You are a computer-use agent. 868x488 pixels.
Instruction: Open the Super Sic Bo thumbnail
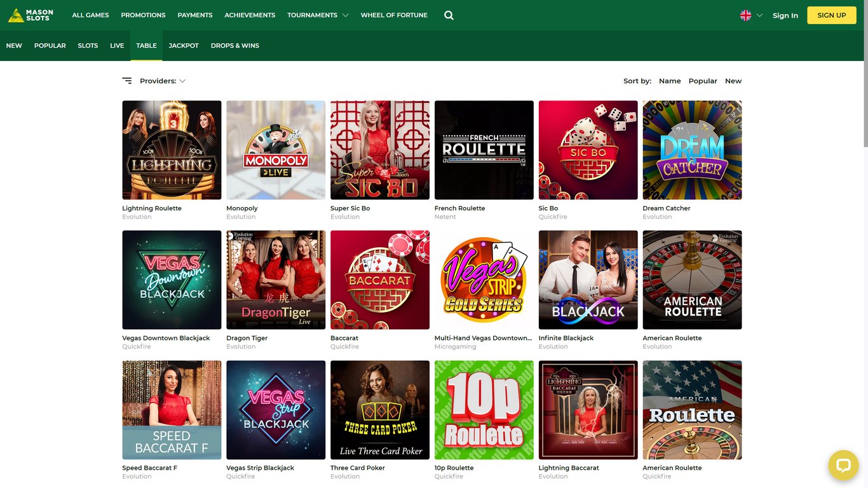(x=380, y=150)
